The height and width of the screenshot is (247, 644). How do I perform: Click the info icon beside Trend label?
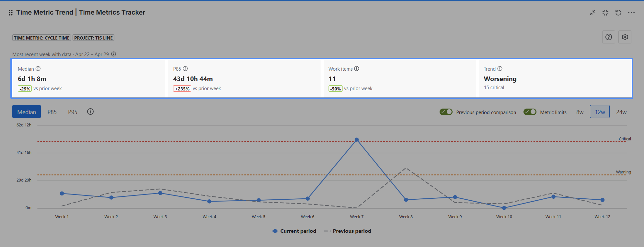pos(500,69)
